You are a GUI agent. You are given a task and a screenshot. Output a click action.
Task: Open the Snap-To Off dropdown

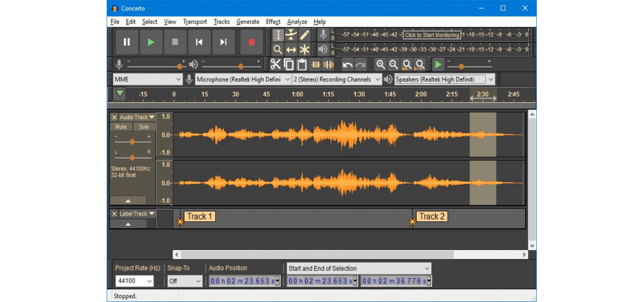(185, 281)
